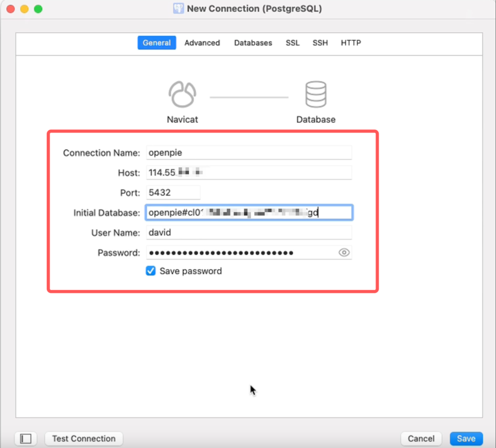This screenshot has height=448, width=496.
Task: Switch to the HTTP tab
Action: pos(351,43)
